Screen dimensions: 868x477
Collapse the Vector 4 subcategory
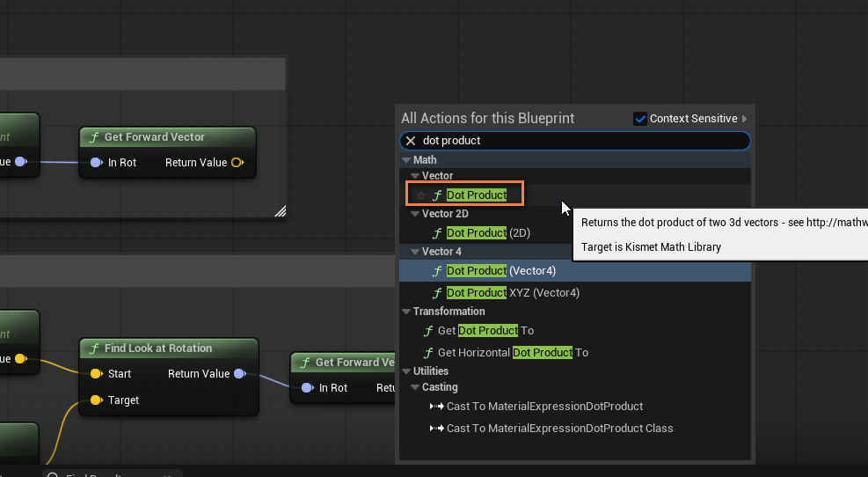coord(415,252)
